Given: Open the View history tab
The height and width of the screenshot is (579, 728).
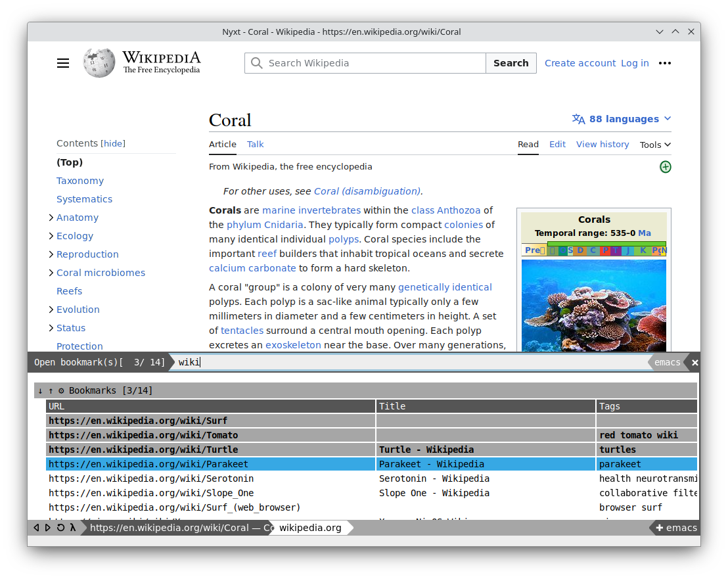Looking at the screenshot, I should click(602, 145).
